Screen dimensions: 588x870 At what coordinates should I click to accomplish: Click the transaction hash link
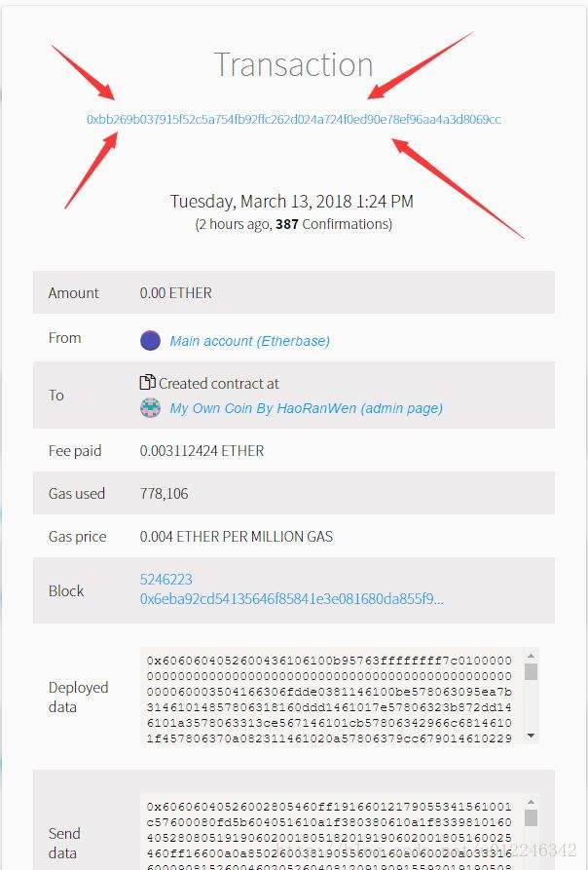(x=293, y=119)
